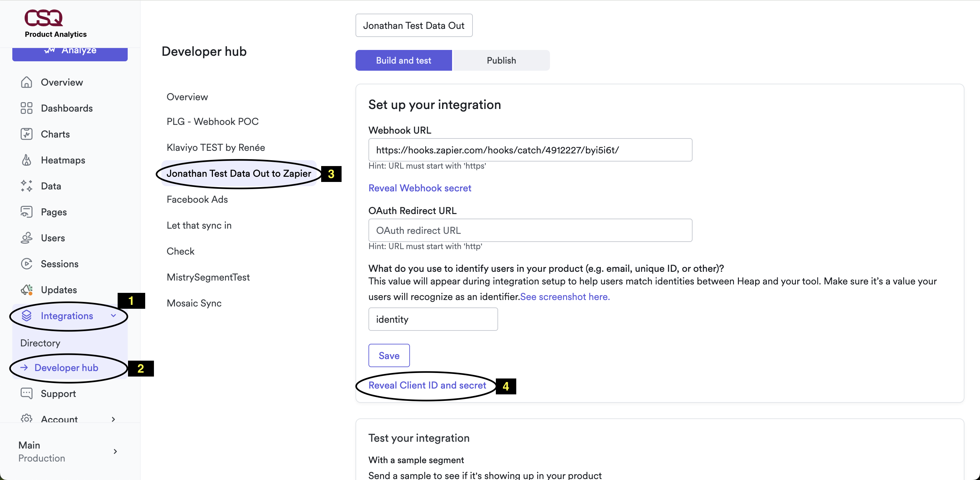980x480 pixels.
Task: Click the Sessions play icon
Action: click(26, 263)
